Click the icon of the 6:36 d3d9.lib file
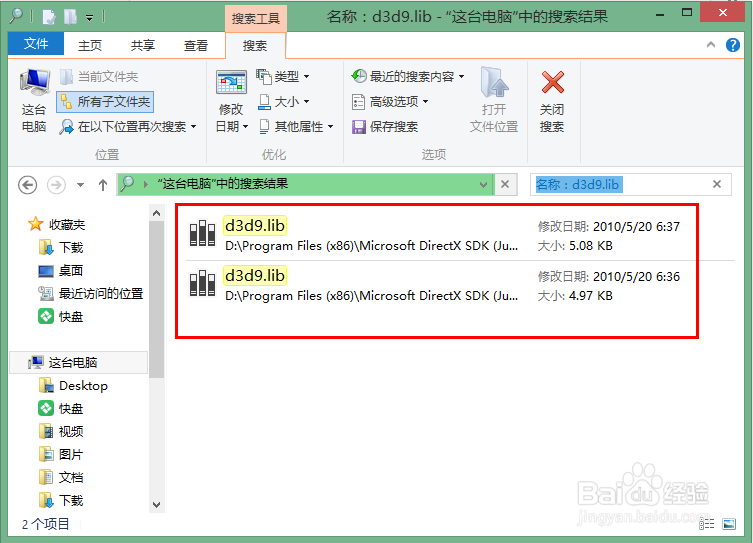This screenshot has width=753, height=543. coord(202,283)
